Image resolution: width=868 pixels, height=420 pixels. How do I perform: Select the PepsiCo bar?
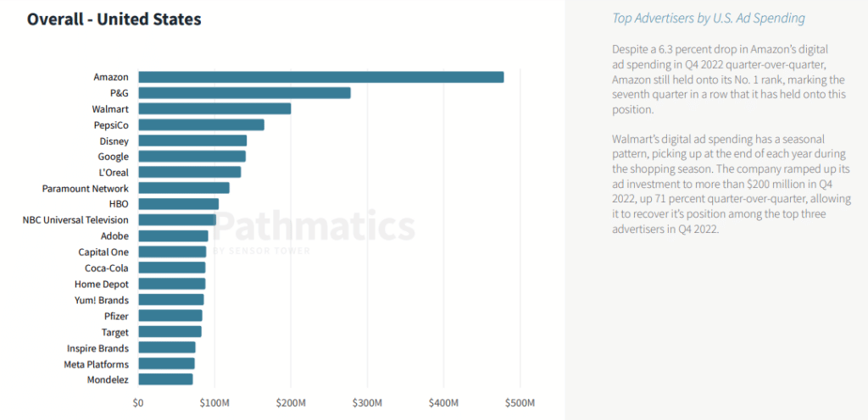[x=201, y=124]
